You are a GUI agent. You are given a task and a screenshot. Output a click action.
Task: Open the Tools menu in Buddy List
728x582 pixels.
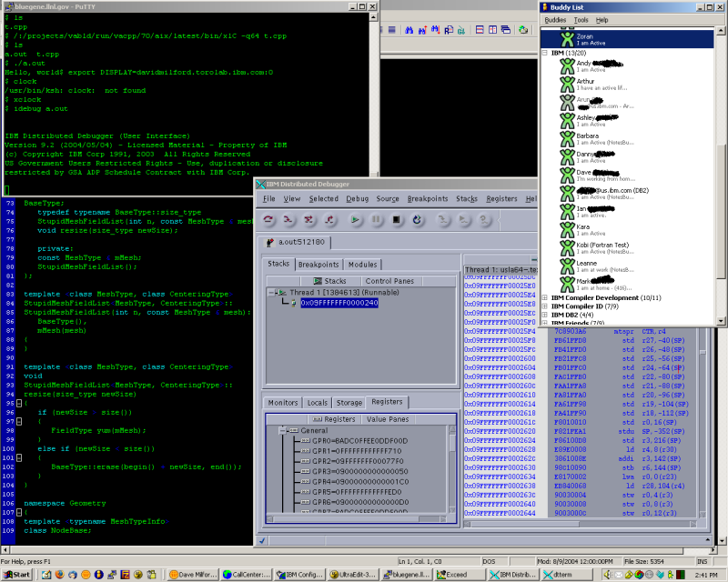(581, 19)
